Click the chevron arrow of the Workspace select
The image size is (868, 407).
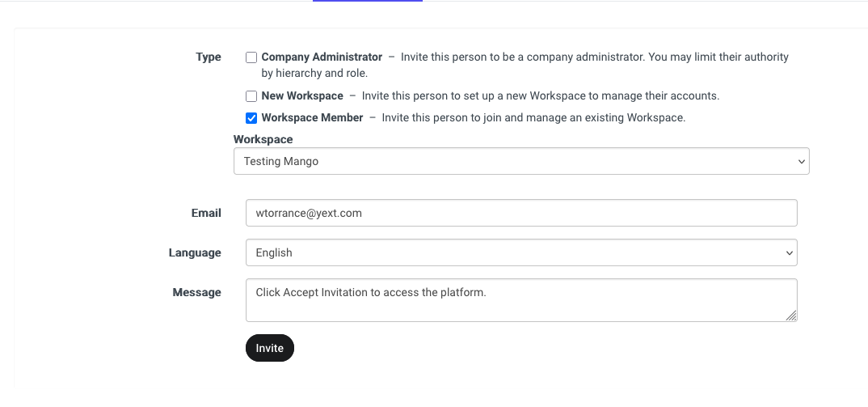[801, 162]
